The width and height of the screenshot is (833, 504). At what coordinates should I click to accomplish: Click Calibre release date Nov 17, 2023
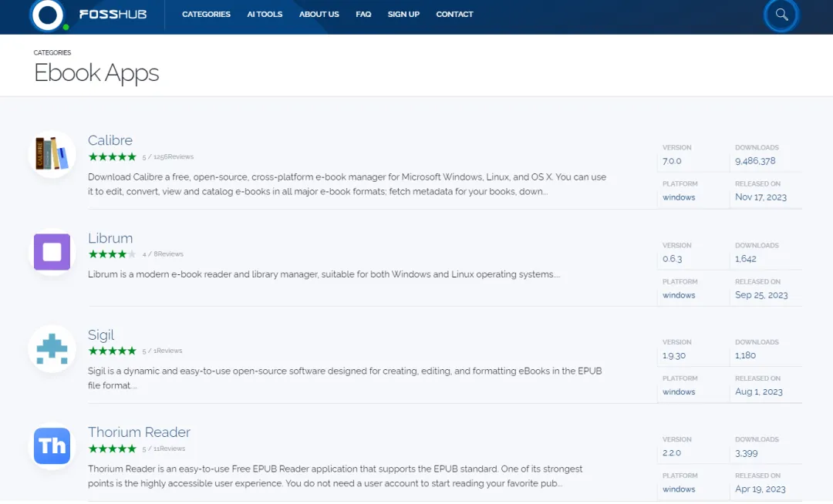(760, 197)
